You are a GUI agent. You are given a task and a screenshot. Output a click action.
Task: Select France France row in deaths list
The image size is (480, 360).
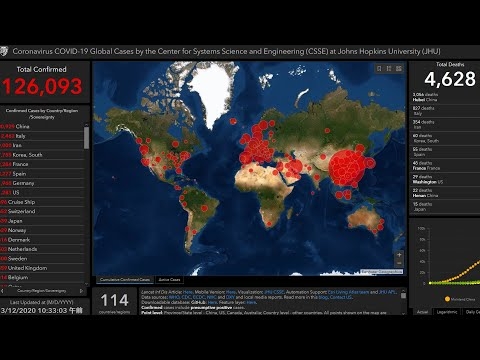click(445, 165)
